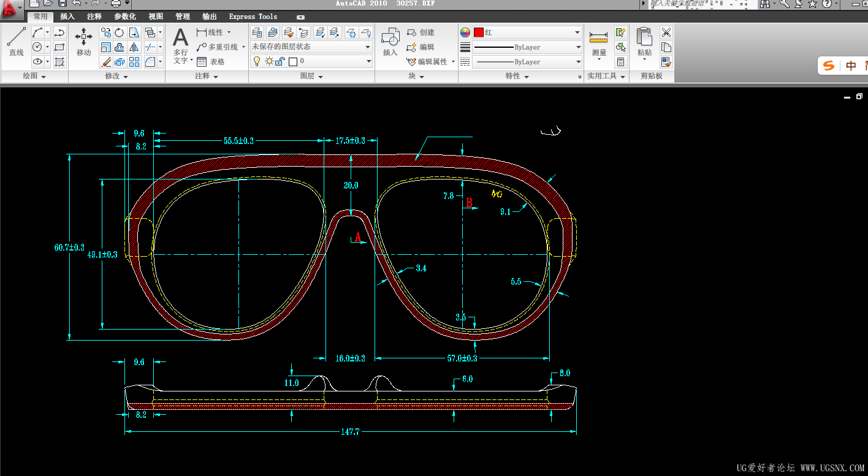Click the color wheel icon in Properties
The width and height of the screenshot is (868, 476).
[465, 32]
